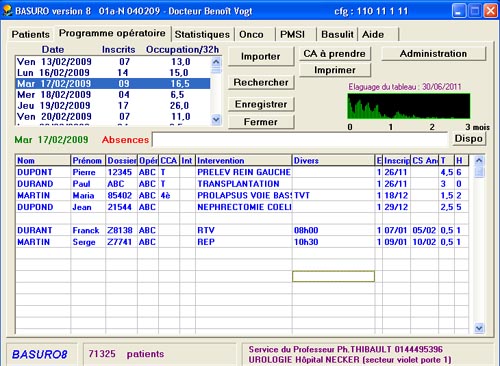
Task: Click the CCA column header
Action: pyautogui.click(x=169, y=161)
